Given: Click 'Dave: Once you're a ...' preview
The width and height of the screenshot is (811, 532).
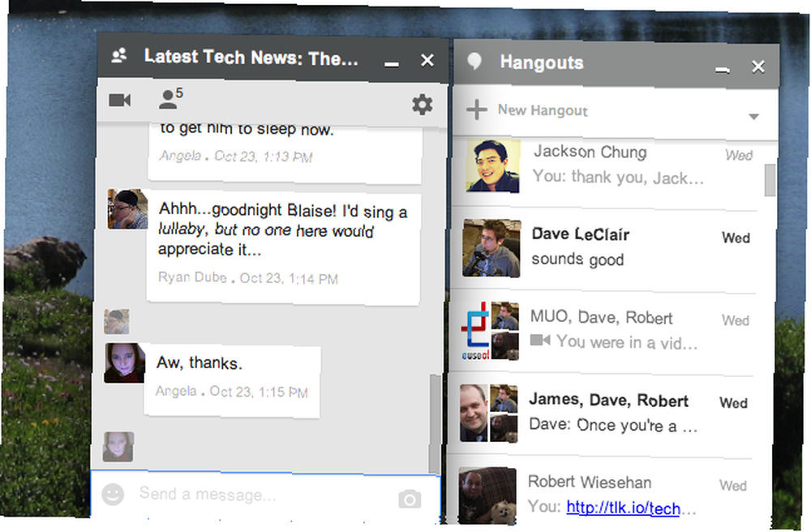Looking at the screenshot, I should coord(613,425).
